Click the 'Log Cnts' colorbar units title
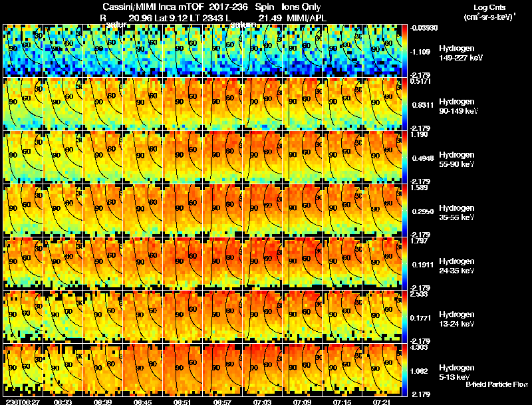This screenshot has height=405, width=532. [x=489, y=7]
